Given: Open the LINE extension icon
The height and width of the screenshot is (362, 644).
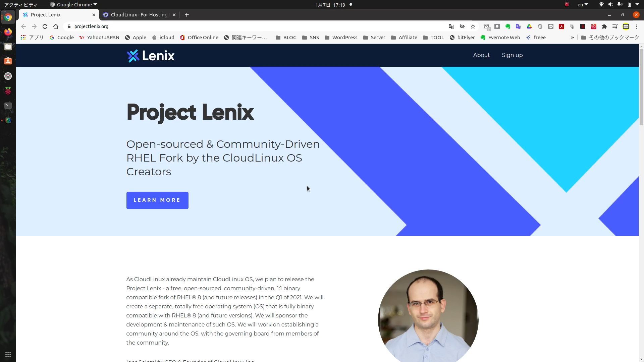Looking at the screenshot, I should (551, 26).
